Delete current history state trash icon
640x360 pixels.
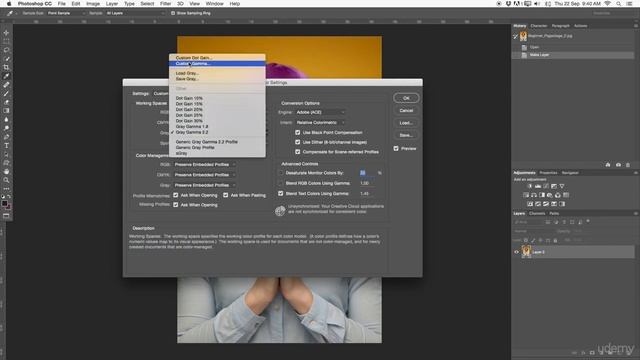tap(628, 165)
